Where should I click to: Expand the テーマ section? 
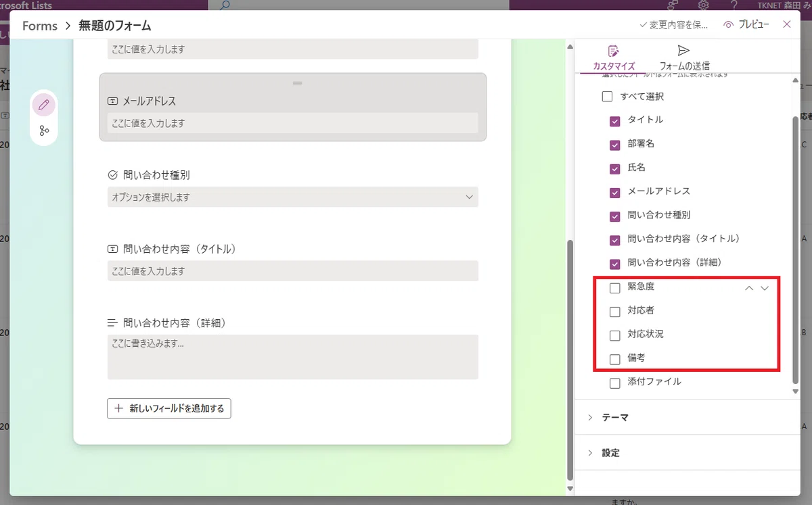[687, 417]
